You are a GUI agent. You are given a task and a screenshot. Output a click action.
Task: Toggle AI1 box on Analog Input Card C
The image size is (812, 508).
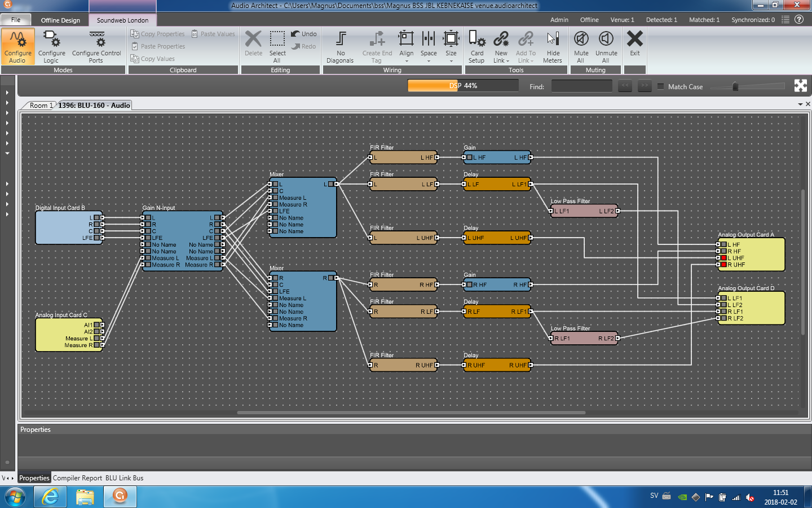coord(96,325)
